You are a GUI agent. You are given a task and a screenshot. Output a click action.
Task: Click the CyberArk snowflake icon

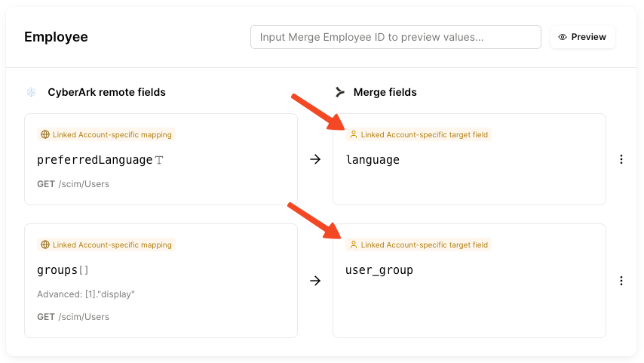(x=31, y=92)
